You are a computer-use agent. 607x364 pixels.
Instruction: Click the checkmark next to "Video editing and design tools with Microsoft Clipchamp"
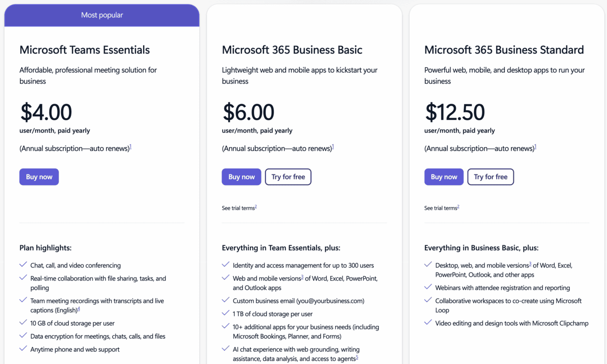coord(427,323)
